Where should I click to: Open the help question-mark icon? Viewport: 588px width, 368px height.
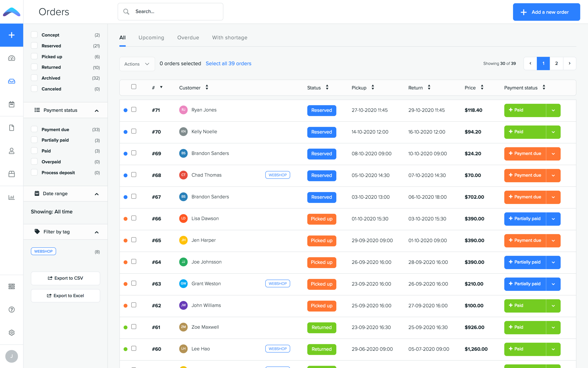point(12,310)
